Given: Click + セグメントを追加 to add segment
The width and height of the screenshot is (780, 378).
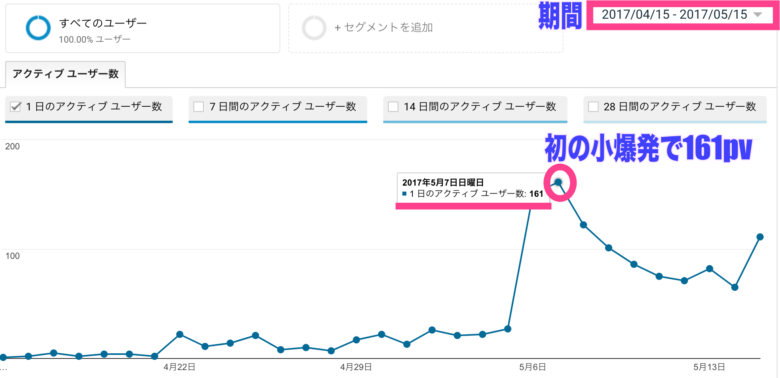Looking at the screenshot, I should [x=383, y=28].
